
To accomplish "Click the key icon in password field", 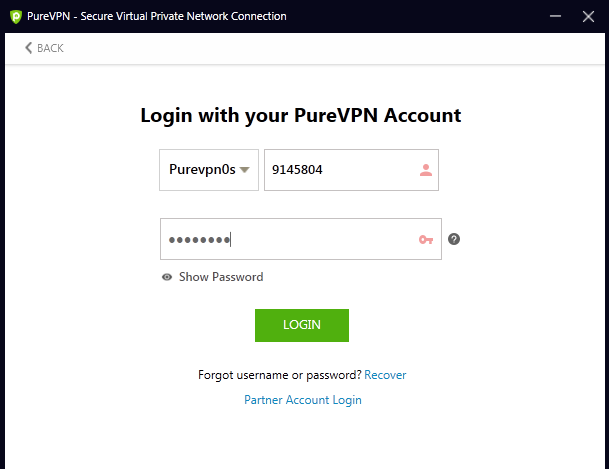I will coord(426,239).
